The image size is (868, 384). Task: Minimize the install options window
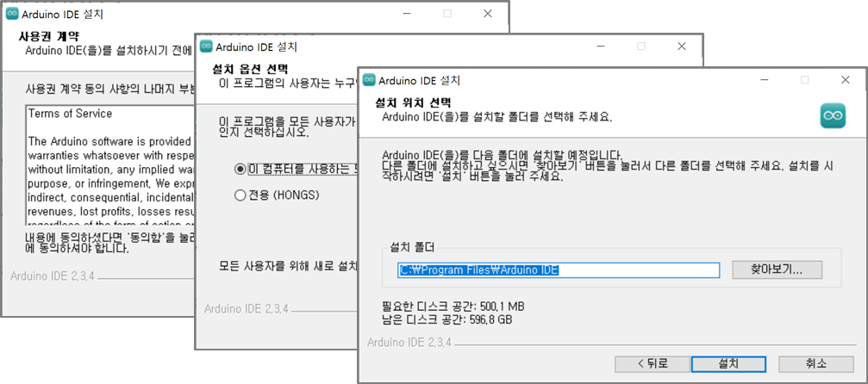tap(601, 46)
